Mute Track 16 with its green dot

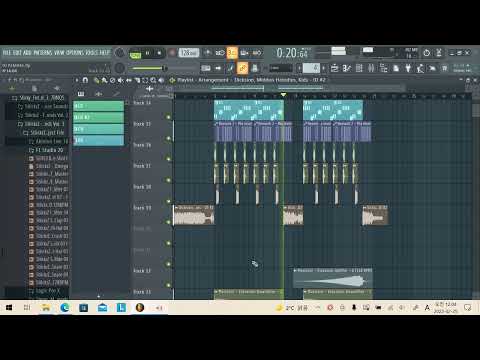pyautogui.click(x=168, y=159)
